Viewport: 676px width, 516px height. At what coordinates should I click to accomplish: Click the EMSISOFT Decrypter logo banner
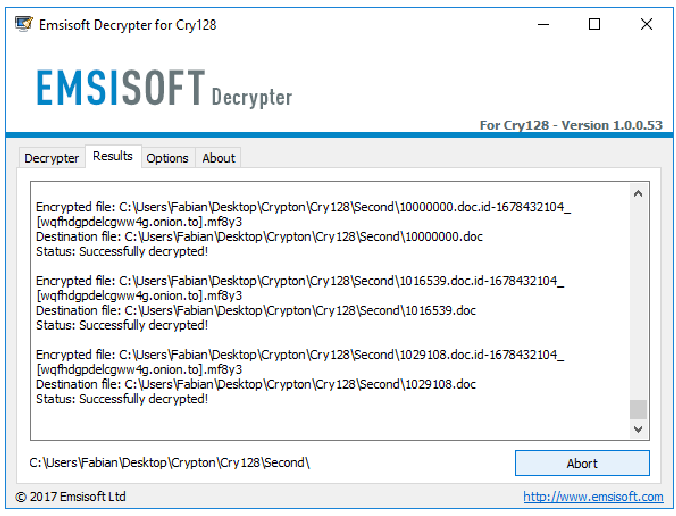[164, 88]
